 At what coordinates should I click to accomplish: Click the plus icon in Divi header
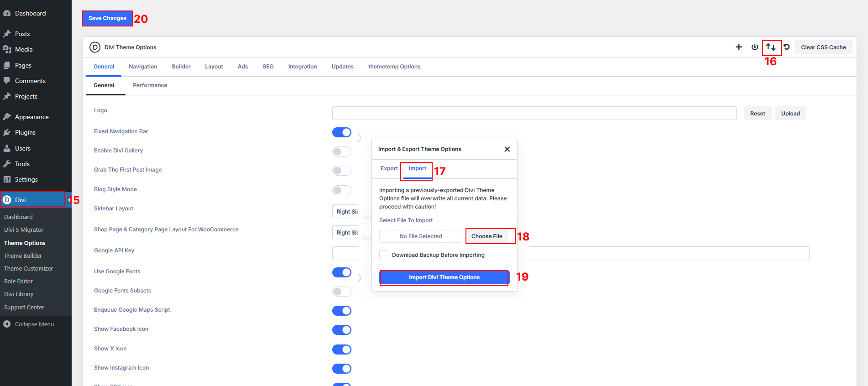pyautogui.click(x=739, y=47)
